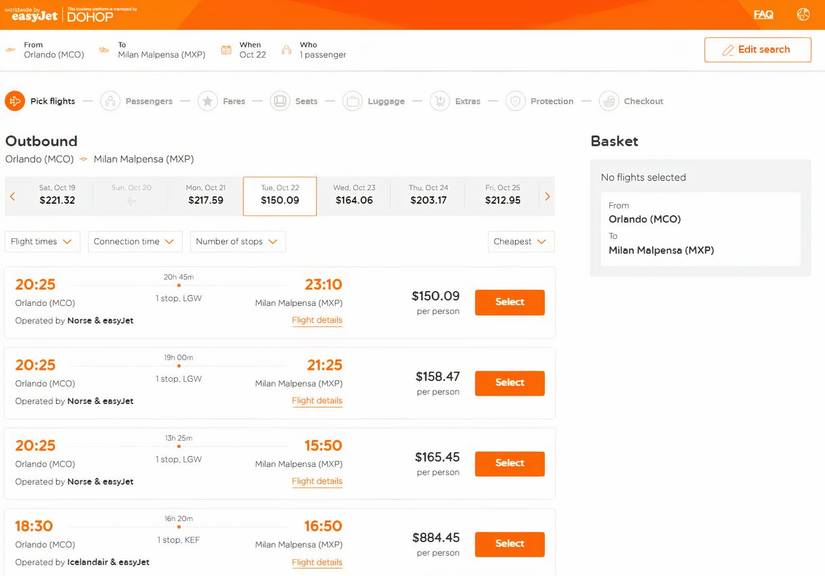The image size is (825, 576).
Task: Open the Number of stops dropdown
Action: [x=238, y=241]
